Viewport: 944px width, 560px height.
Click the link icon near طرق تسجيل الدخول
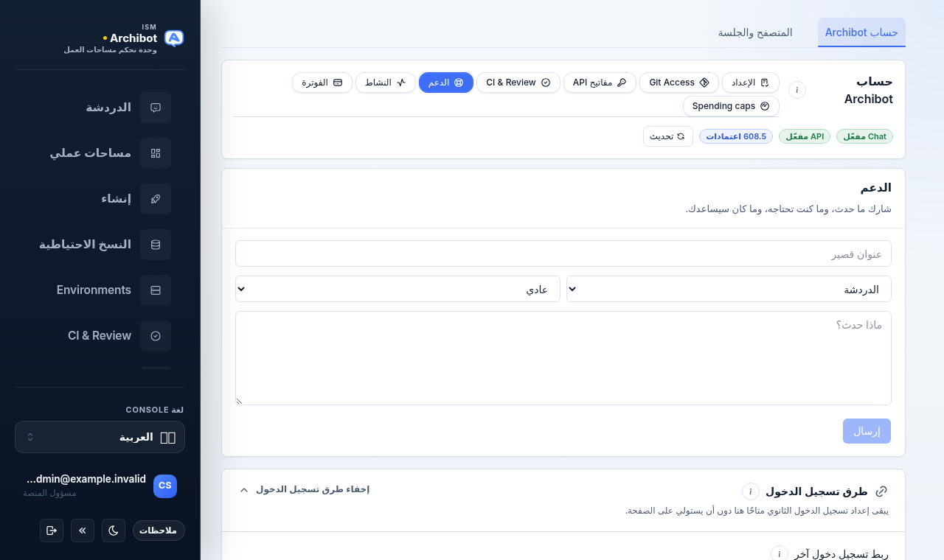(x=881, y=491)
